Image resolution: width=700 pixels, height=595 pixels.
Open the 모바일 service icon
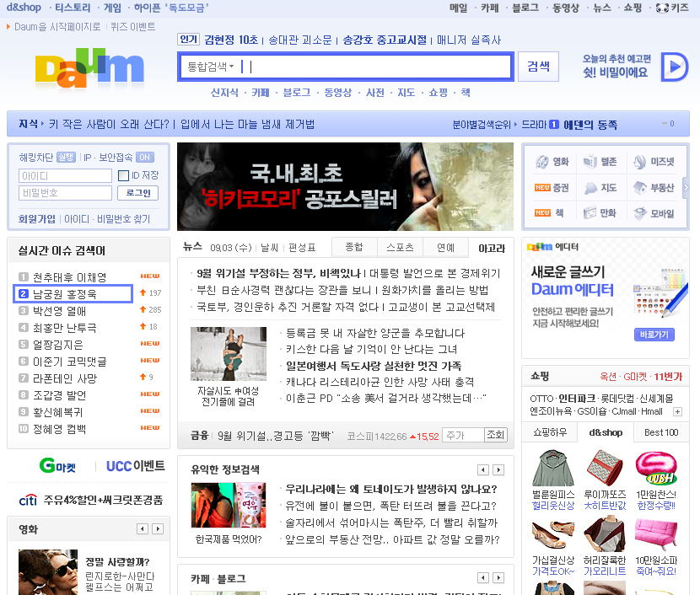click(x=654, y=214)
